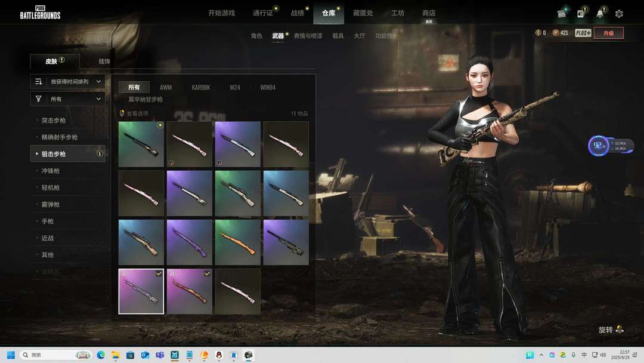Click the bars icon on the selected purple skin
Screen dimensions: 644x363
124,274
